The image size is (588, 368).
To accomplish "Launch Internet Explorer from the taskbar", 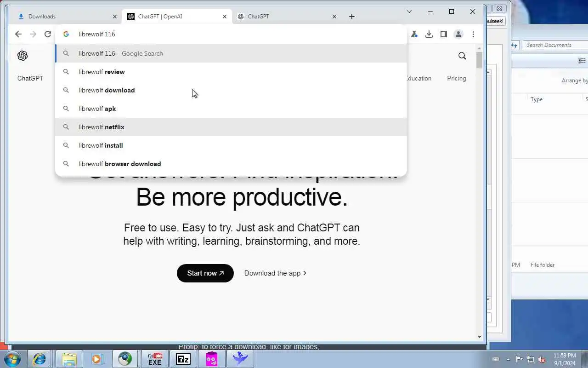I will coord(39,359).
